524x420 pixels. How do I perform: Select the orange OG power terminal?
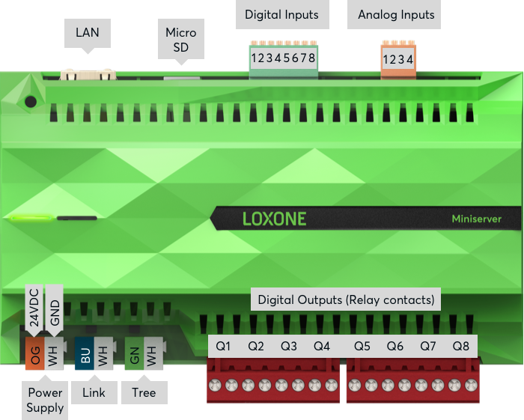[x=34, y=354]
